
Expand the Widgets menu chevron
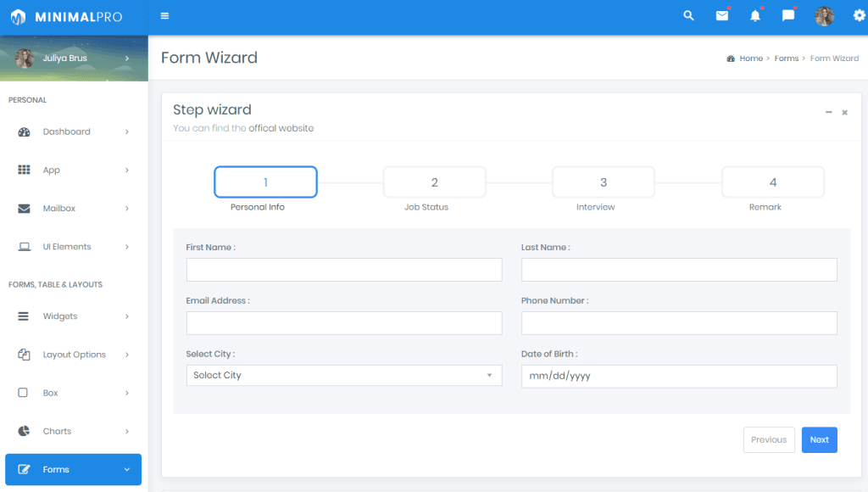(127, 316)
